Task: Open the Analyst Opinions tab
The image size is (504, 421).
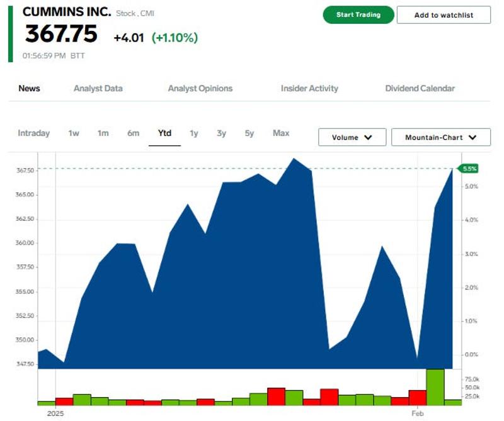Action: 200,88
